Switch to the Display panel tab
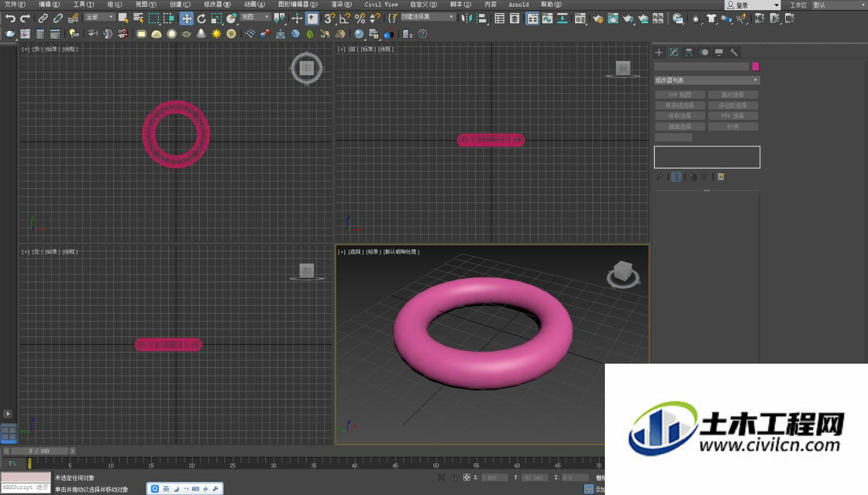 (719, 52)
